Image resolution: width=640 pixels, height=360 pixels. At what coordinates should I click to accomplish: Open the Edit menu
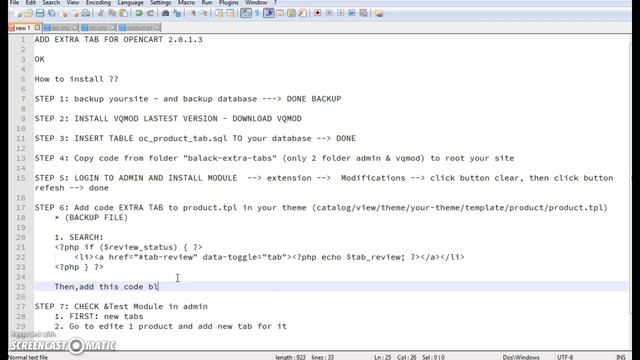click(x=31, y=2)
